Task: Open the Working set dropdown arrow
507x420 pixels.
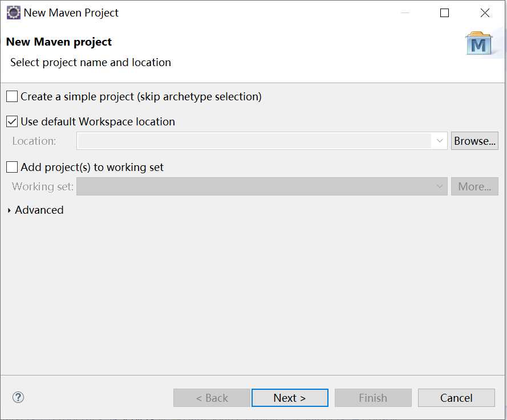Action: tap(440, 186)
